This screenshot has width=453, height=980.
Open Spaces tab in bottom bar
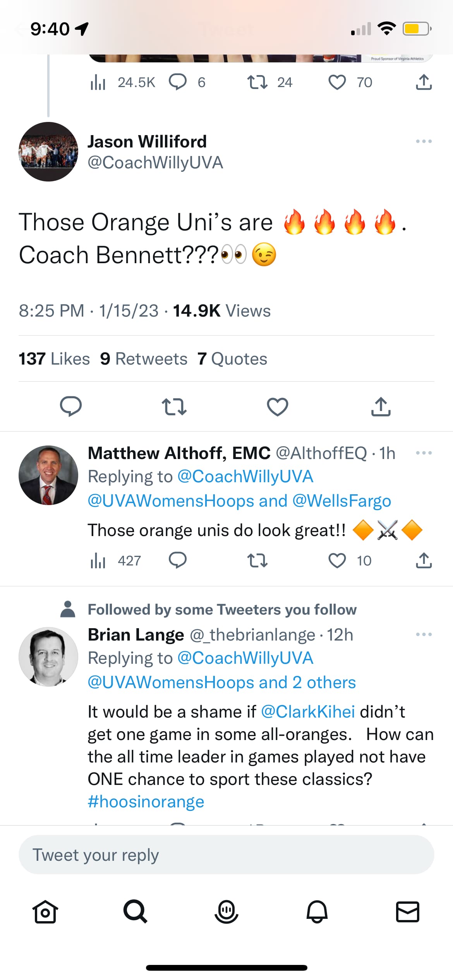pyautogui.click(x=226, y=911)
